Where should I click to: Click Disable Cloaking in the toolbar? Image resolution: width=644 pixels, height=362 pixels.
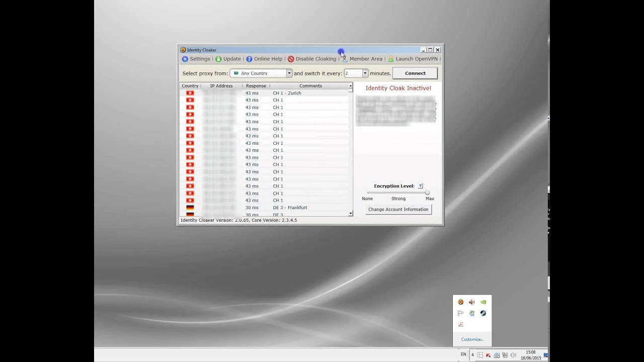(x=312, y=59)
